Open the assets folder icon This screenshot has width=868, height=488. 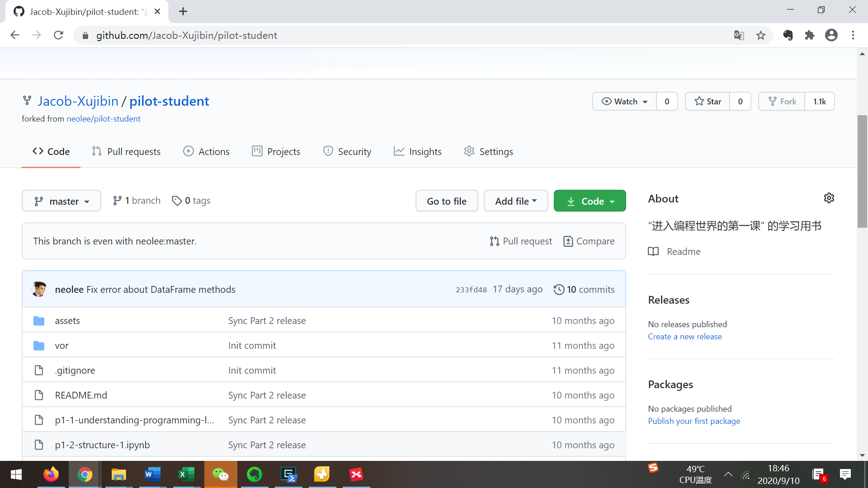click(39, 320)
